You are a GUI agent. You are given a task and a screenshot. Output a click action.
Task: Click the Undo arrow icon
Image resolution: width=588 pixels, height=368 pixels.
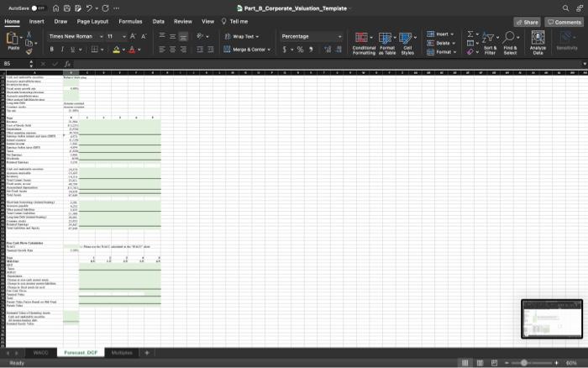pyautogui.click(x=89, y=8)
